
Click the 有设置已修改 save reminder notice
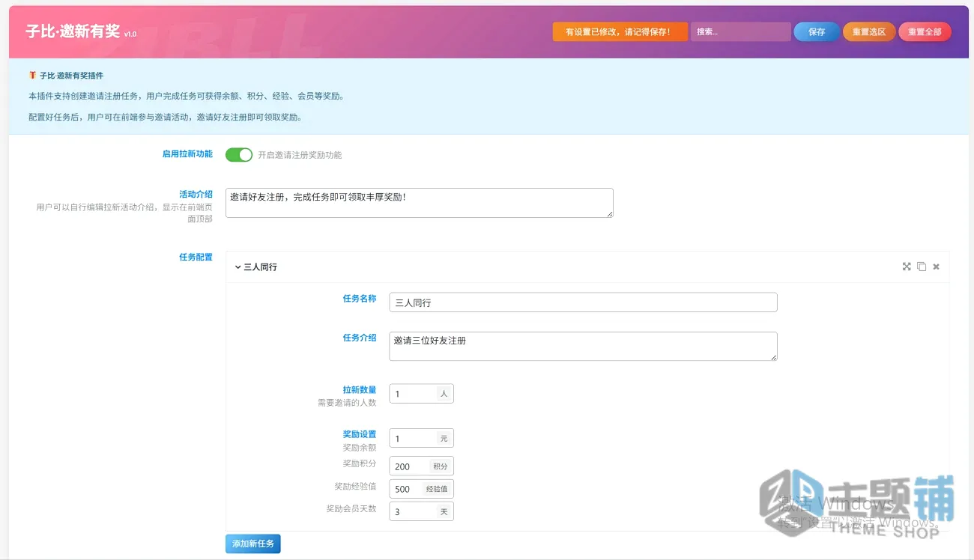620,31
